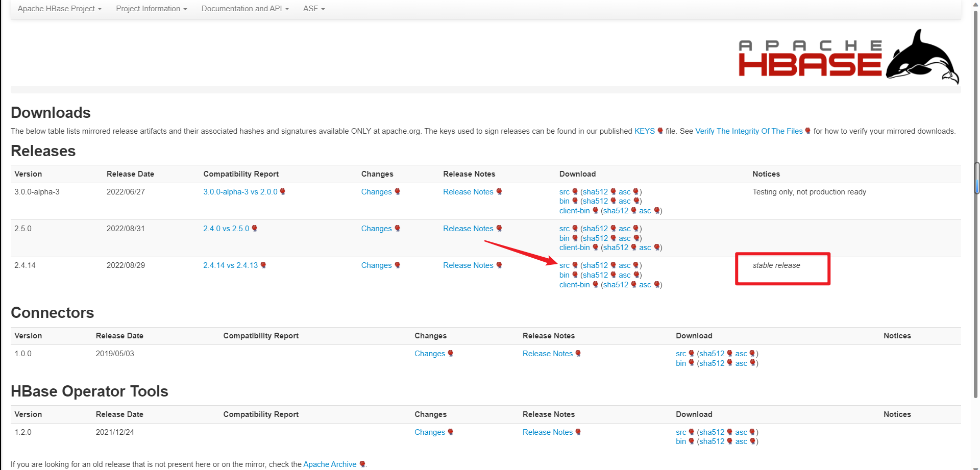Click external icon after Connectors Release Notes
The height and width of the screenshot is (470, 980).
(578, 354)
